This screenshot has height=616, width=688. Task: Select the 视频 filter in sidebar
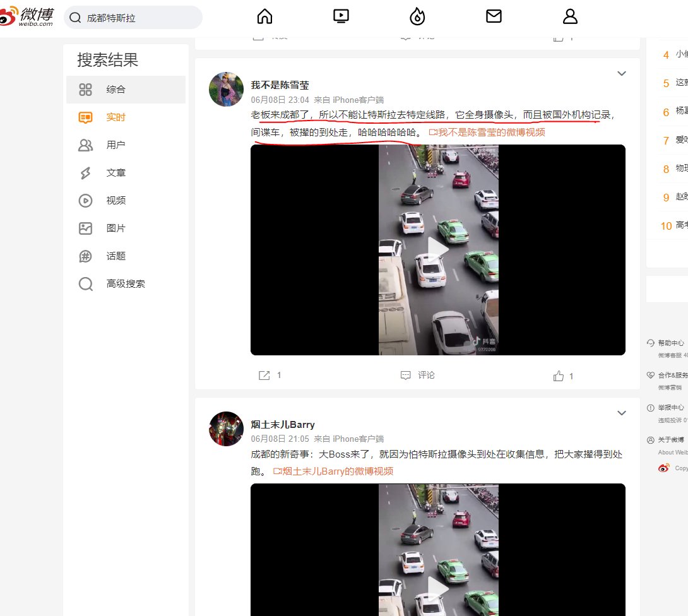126,201
